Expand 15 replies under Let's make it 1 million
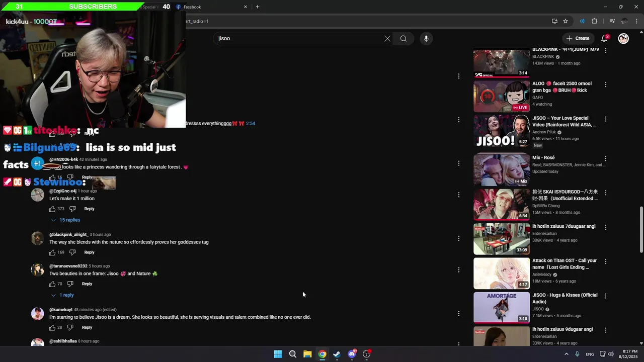This screenshot has height=362, width=644. (x=65, y=220)
